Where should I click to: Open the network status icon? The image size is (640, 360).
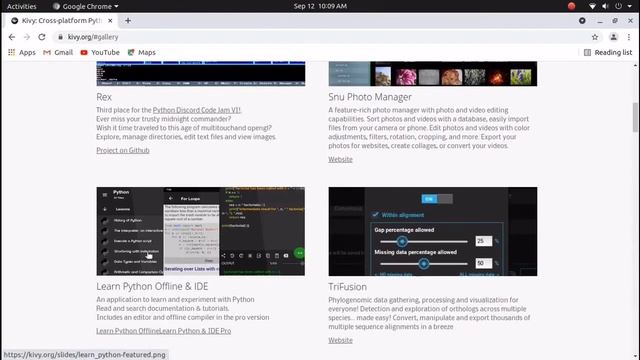[592, 6]
